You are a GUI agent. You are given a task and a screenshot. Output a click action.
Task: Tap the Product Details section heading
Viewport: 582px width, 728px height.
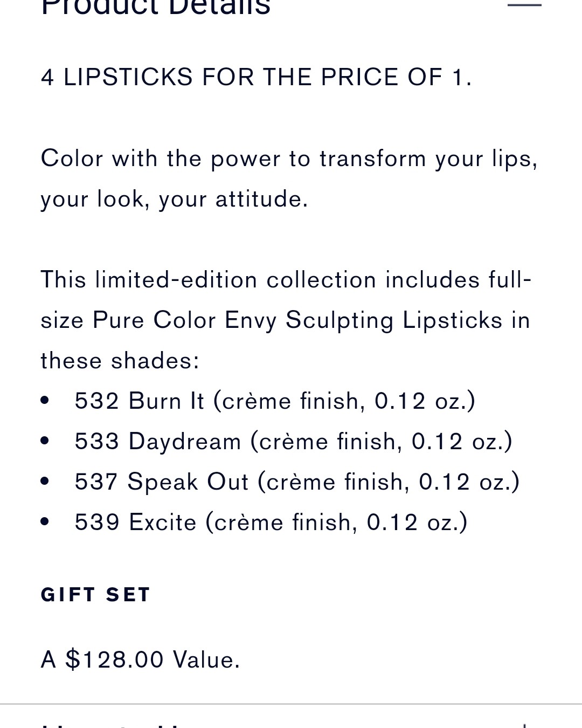tap(156, 8)
